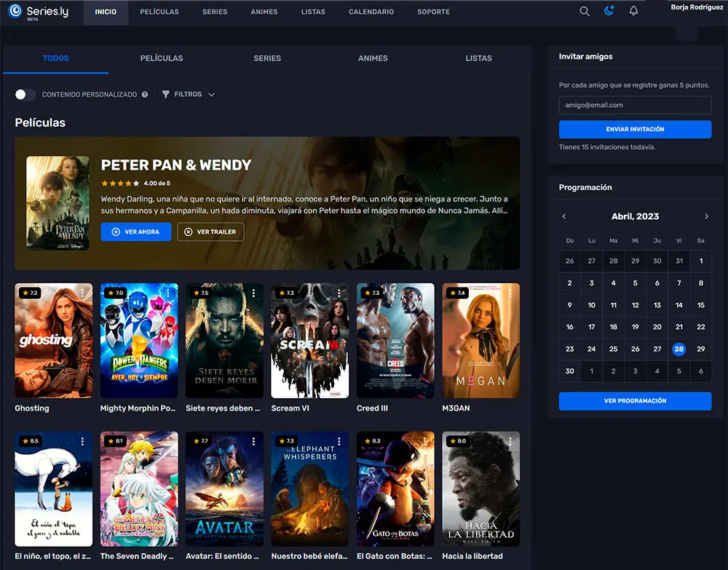
Task: Click the 8.5 rating badge on El niño poster
Action: tap(31, 441)
